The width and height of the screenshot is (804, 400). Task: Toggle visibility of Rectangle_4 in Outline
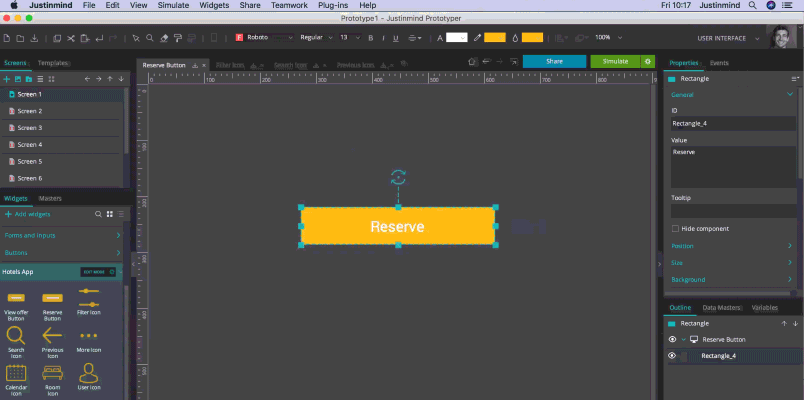tap(672, 355)
